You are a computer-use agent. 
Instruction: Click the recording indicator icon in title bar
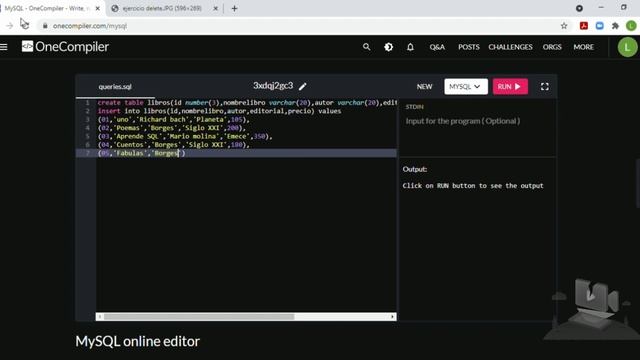coord(579,8)
